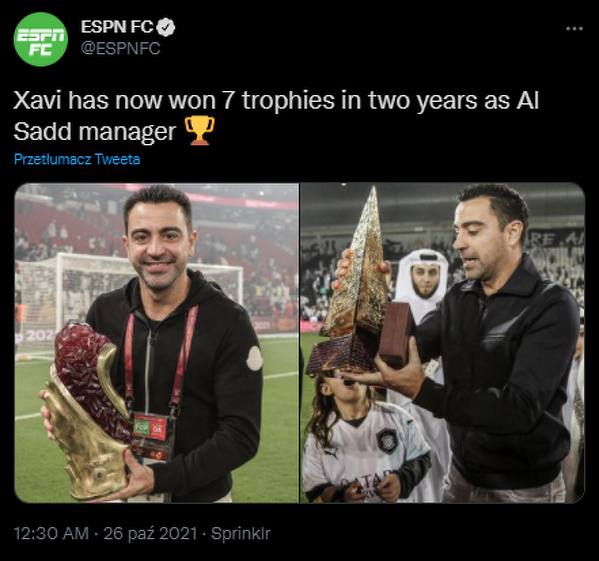Click the golden boot trophy in left photo
The width and height of the screenshot is (599, 561).
[x=89, y=411]
